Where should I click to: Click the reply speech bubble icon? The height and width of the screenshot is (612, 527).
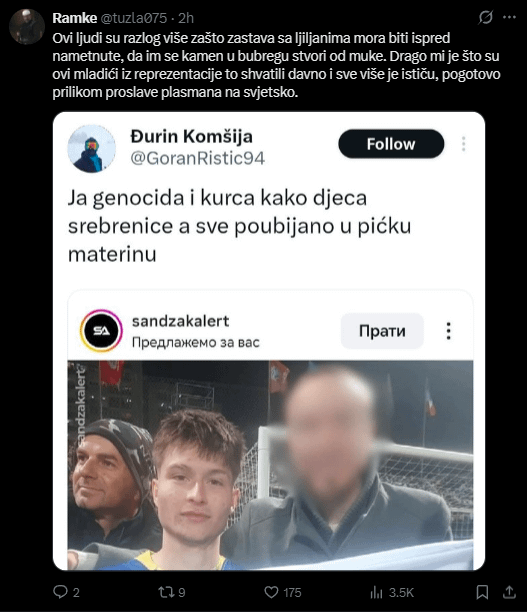(60, 592)
